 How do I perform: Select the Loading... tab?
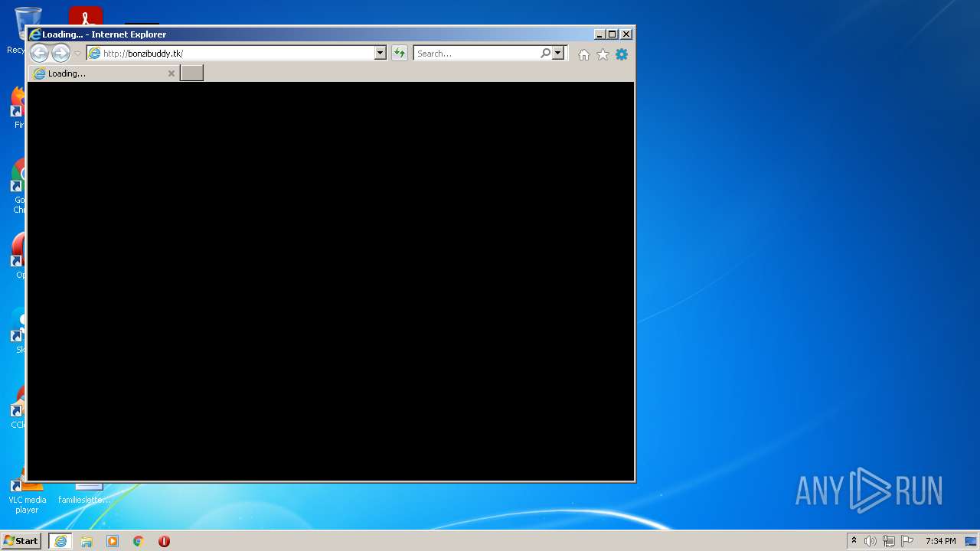(x=104, y=73)
